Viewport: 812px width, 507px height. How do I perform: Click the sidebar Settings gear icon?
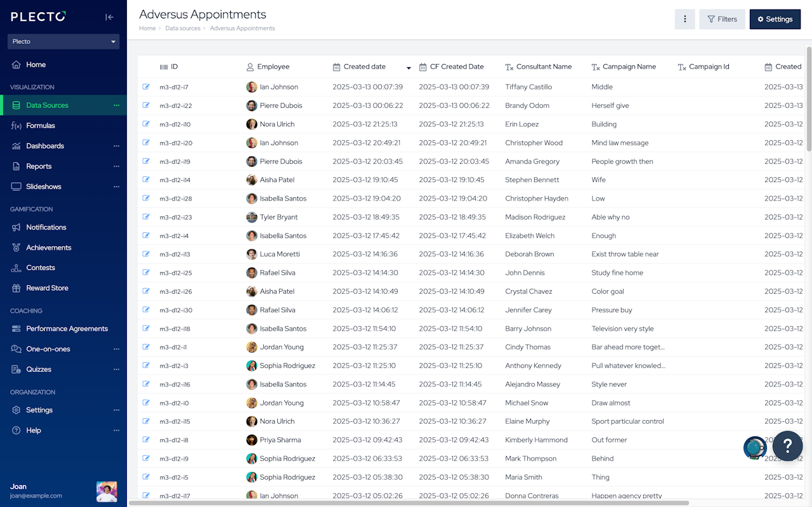[16, 410]
